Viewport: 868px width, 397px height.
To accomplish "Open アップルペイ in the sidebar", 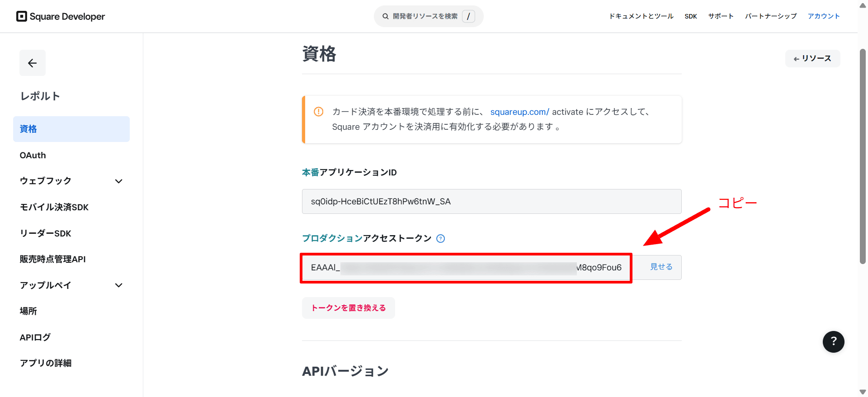I will coord(45,285).
